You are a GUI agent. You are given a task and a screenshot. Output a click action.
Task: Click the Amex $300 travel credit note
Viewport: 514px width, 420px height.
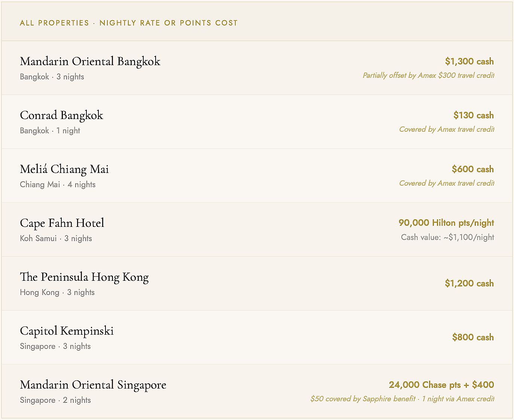click(x=428, y=75)
